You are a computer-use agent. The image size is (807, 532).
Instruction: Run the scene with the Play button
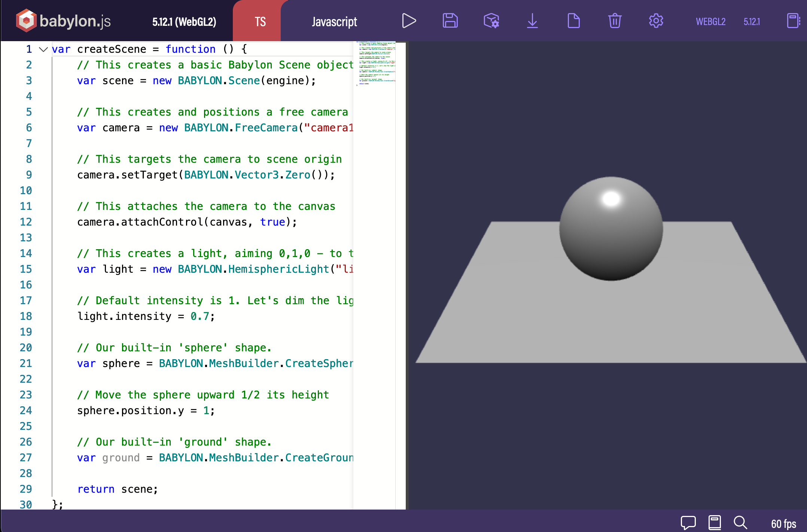pyautogui.click(x=409, y=21)
